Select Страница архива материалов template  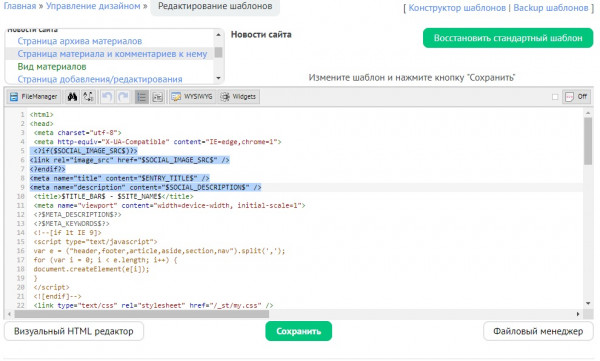coord(80,41)
